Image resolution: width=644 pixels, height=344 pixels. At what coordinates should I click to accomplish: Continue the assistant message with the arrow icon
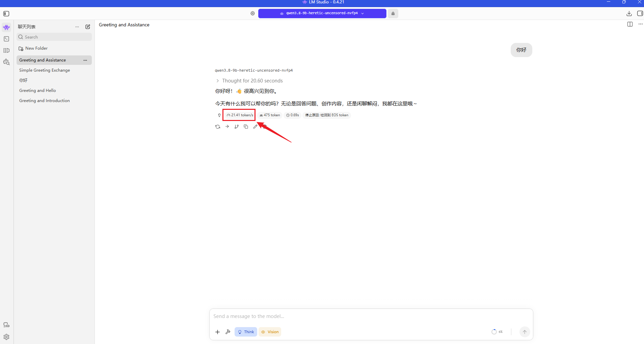[227, 127]
